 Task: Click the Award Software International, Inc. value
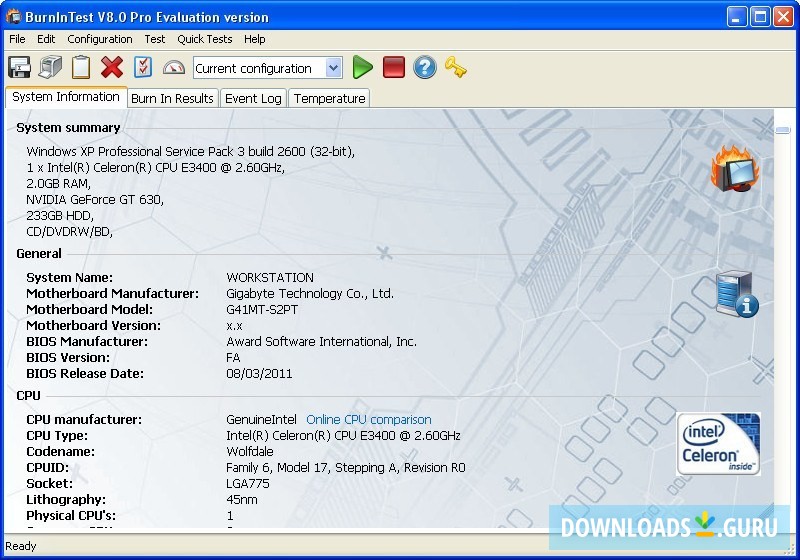point(321,342)
